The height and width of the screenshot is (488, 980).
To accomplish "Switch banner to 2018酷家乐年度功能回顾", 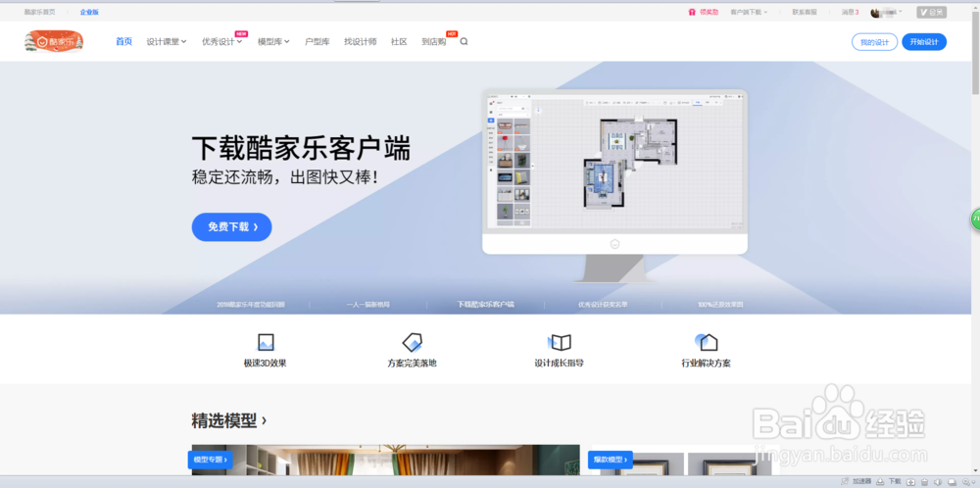I will tap(251, 305).
